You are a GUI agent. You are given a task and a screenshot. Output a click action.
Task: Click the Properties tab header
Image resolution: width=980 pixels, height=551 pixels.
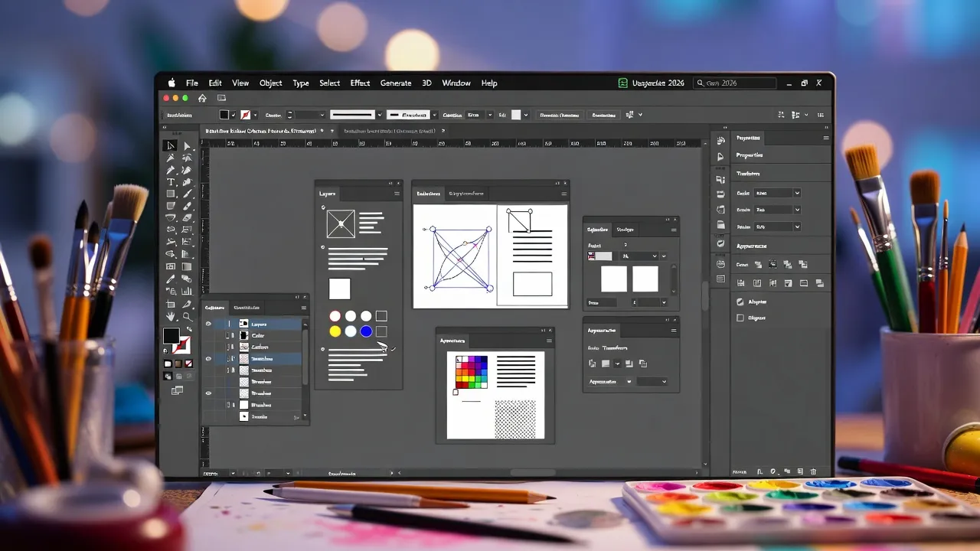(748, 139)
